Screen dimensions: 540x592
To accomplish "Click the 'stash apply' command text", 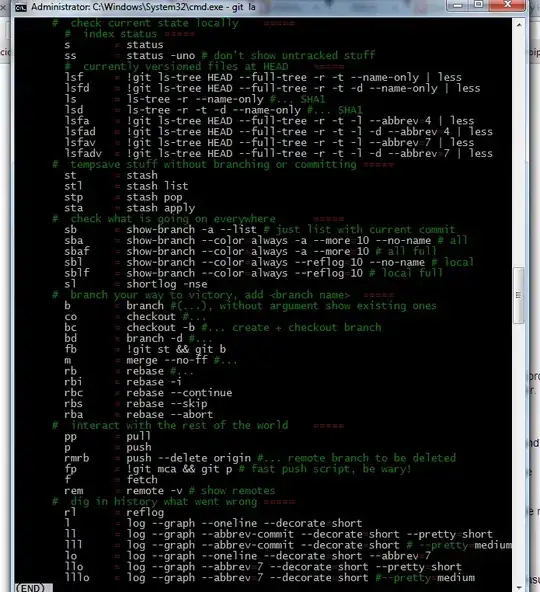I will 160,208.
